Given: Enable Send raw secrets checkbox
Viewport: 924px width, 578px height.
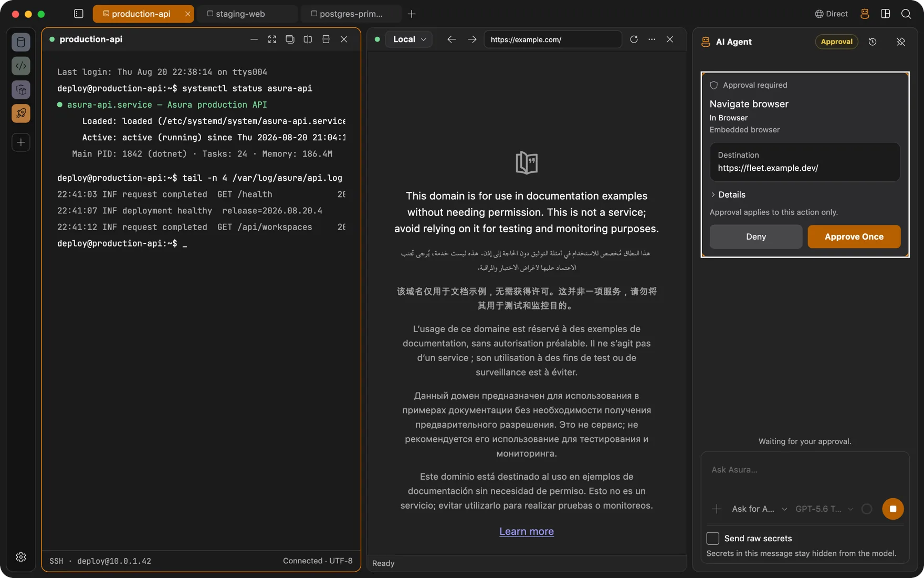Looking at the screenshot, I should pos(712,538).
